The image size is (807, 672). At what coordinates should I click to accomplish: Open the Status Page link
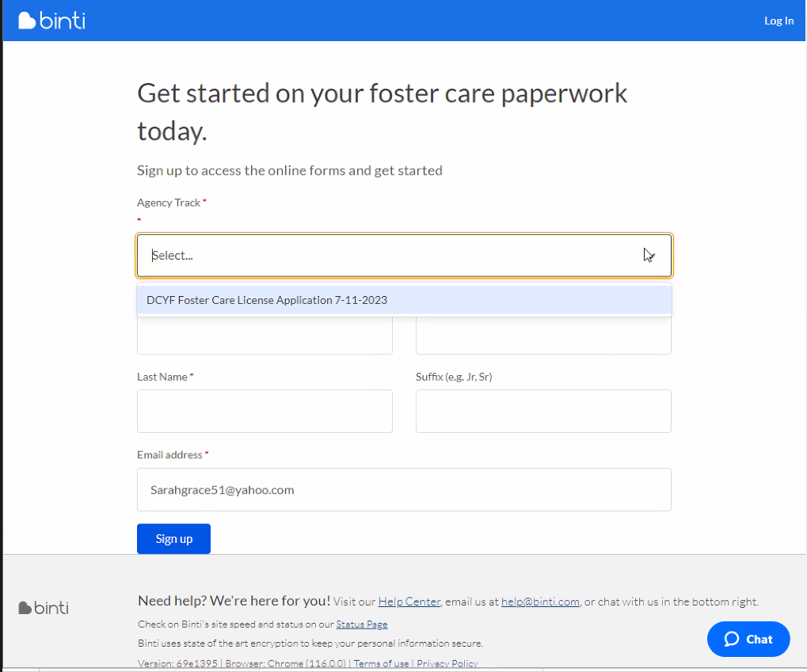[362, 625]
